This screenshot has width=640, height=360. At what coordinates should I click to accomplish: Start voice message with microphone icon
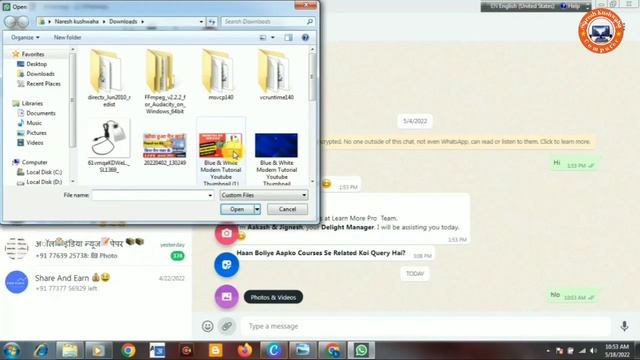tap(624, 326)
